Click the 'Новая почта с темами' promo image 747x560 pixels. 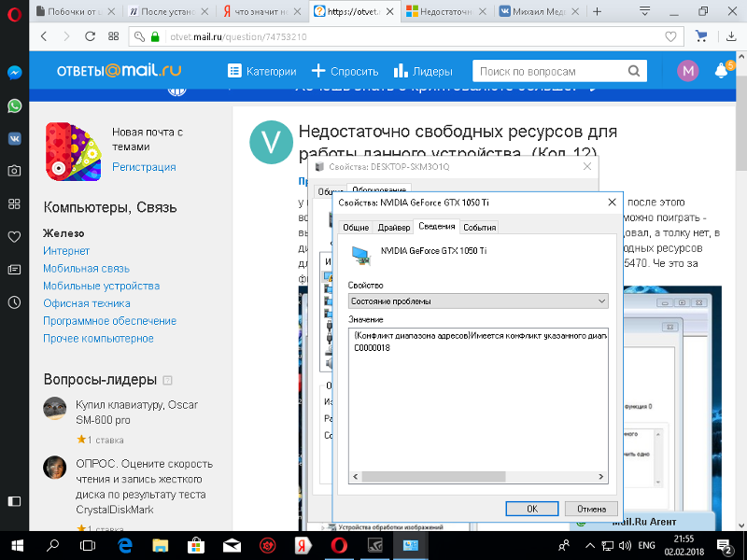click(x=74, y=151)
